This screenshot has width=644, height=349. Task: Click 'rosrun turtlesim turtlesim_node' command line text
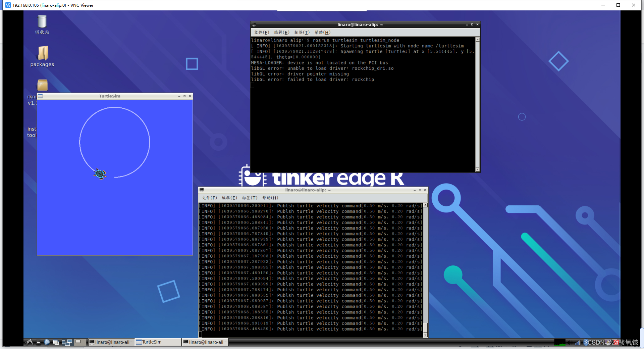click(356, 40)
